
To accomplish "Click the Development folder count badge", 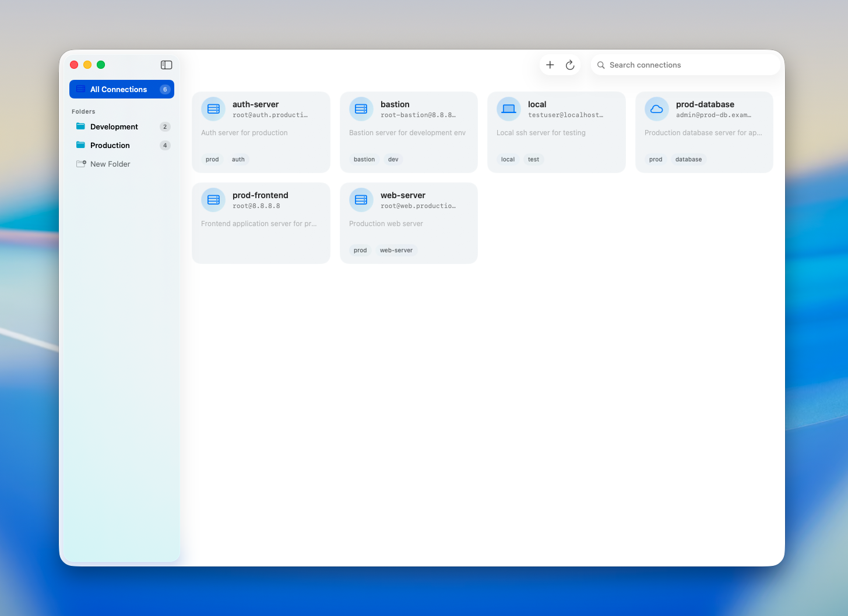I will pyautogui.click(x=165, y=126).
